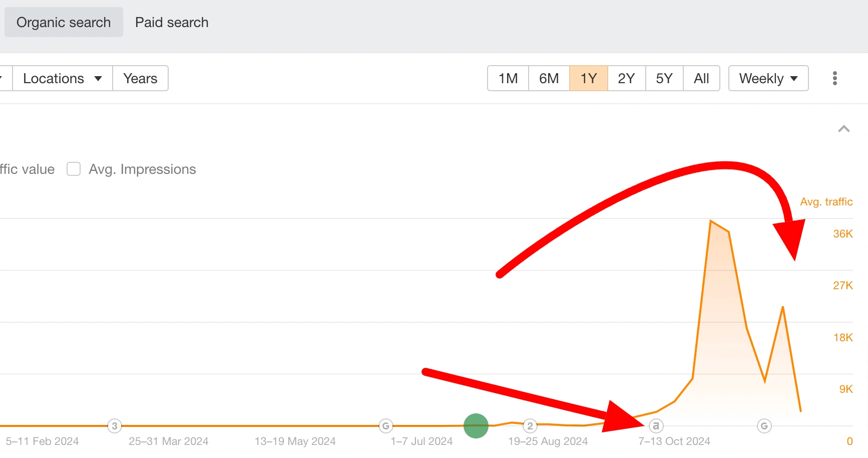Click the 7–13 Oct 2024 date label
The width and height of the screenshot is (868, 458).
[x=674, y=441]
